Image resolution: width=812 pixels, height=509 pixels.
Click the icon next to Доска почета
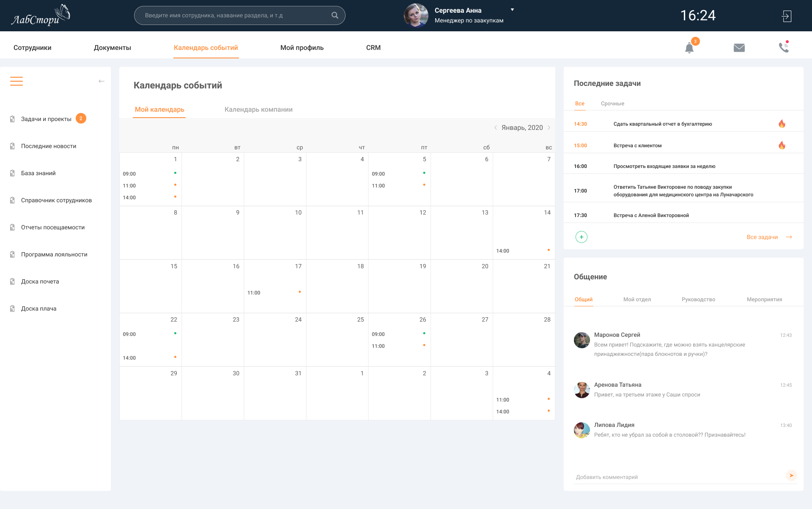[12, 281]
